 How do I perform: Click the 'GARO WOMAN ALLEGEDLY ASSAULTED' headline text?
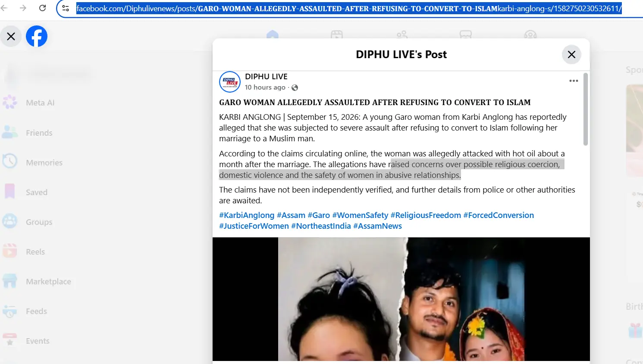(375, 103)
